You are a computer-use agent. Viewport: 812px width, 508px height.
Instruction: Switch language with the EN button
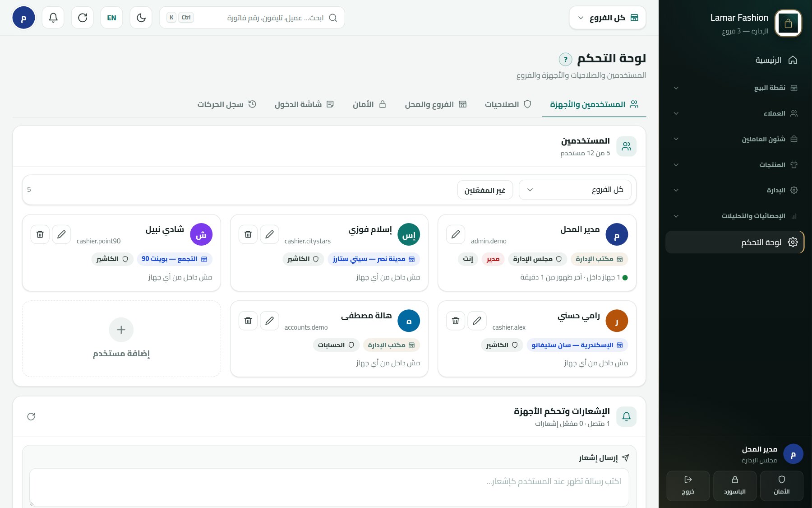[x=112, y=18]
